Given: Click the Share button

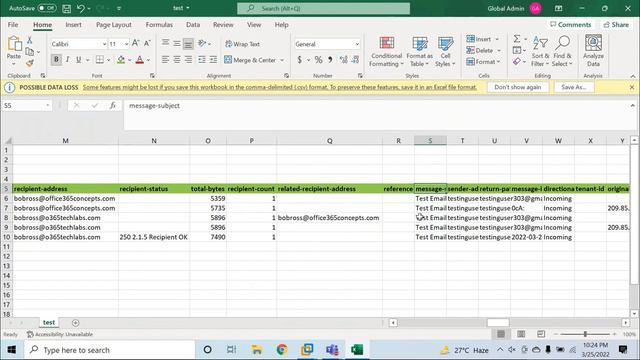Looking at the screenshot, I should click(616, 25).
